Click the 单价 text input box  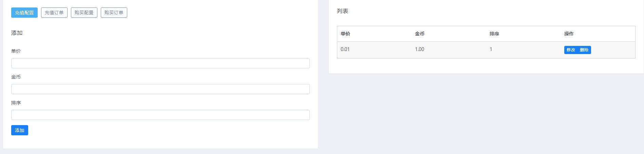point(160,63)
